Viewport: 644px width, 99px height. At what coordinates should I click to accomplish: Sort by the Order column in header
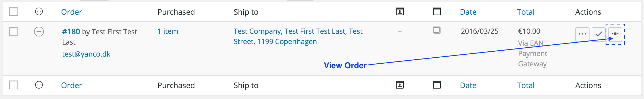(x=71, y=12)
